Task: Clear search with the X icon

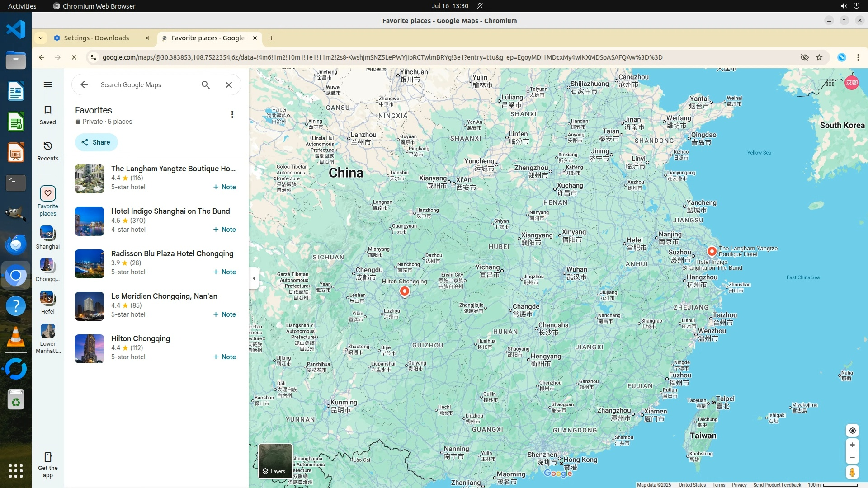Action: [229, 85]
